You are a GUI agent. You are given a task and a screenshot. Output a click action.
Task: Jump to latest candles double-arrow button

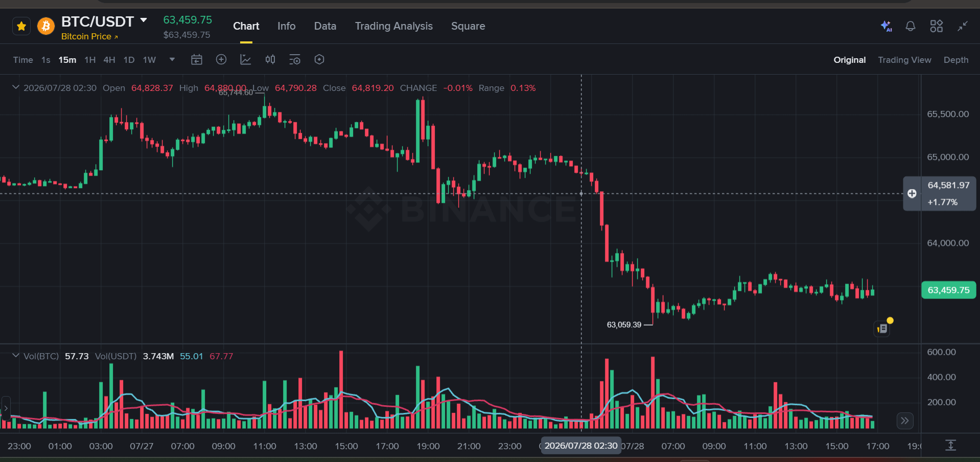pos(905,421)
